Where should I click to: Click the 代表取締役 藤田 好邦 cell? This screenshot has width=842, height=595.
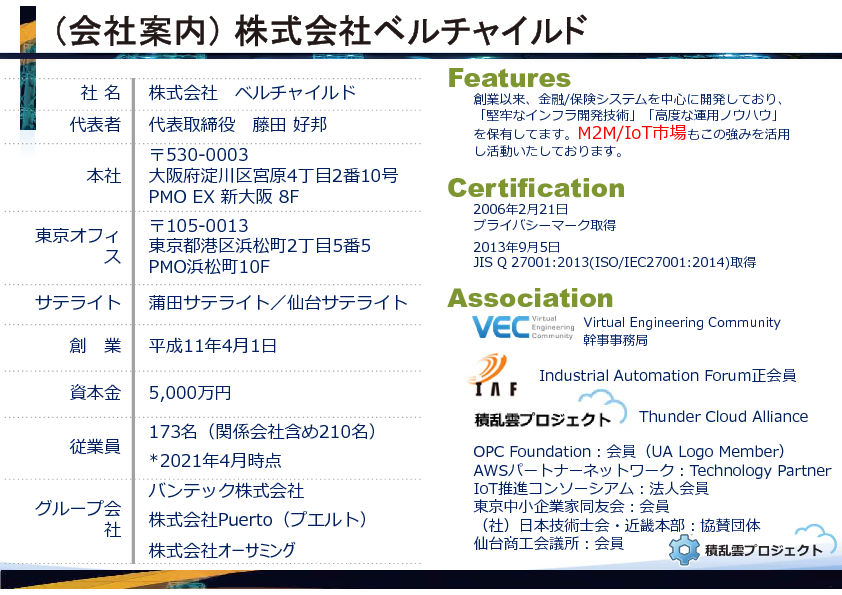coord(237,125)
